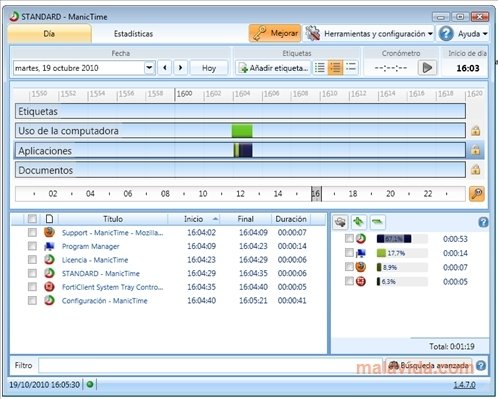Viewport: 498px width, 399px height.
Task: Sort by Duración column header
Action: tap(291, 219)
